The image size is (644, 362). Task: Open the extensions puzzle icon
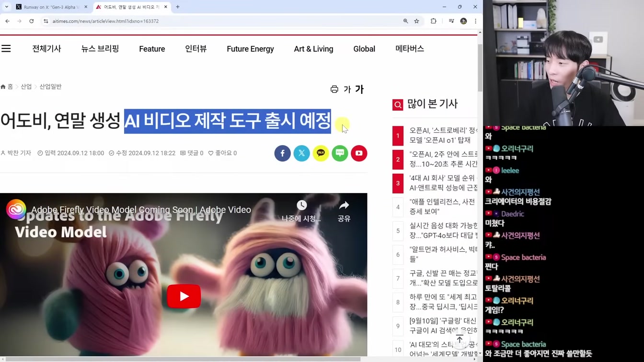434,21
